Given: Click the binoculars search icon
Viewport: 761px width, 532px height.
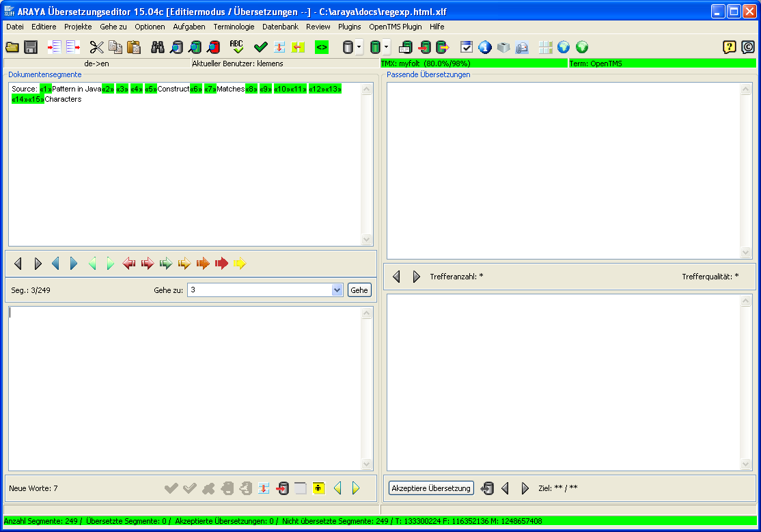Looking at the screenshot, I should 158,47.
